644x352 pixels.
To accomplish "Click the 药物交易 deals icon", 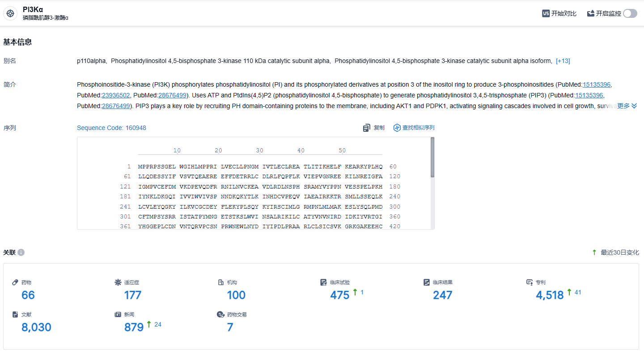I will tap(220, 314).
